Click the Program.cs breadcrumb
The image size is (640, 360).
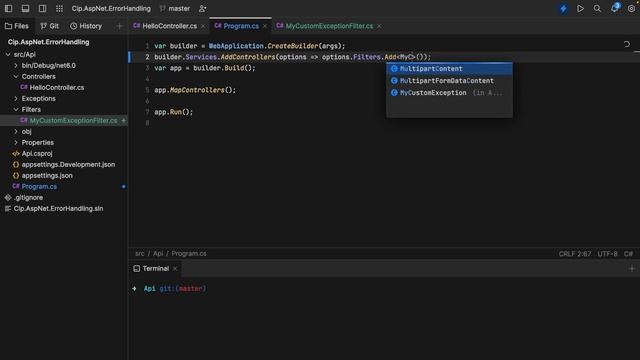[189, 253]
